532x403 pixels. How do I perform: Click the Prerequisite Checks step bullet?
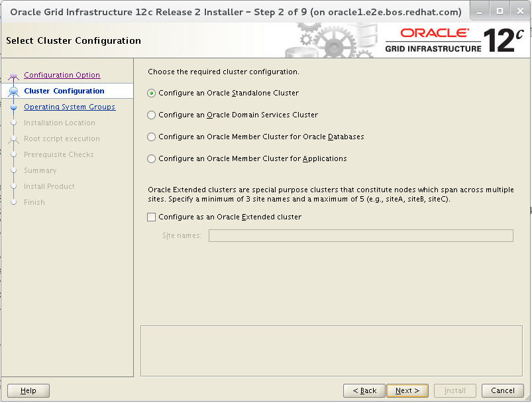pos(13,154)
